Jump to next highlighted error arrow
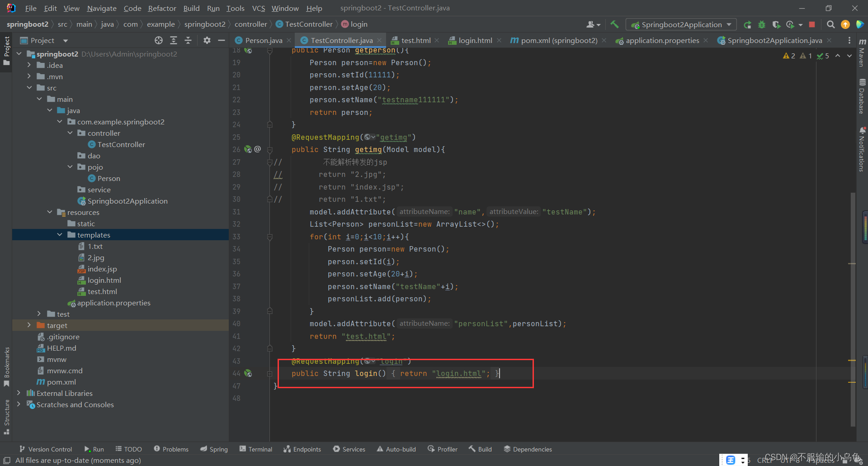The image size is (868, 466). tap(849, 56)
